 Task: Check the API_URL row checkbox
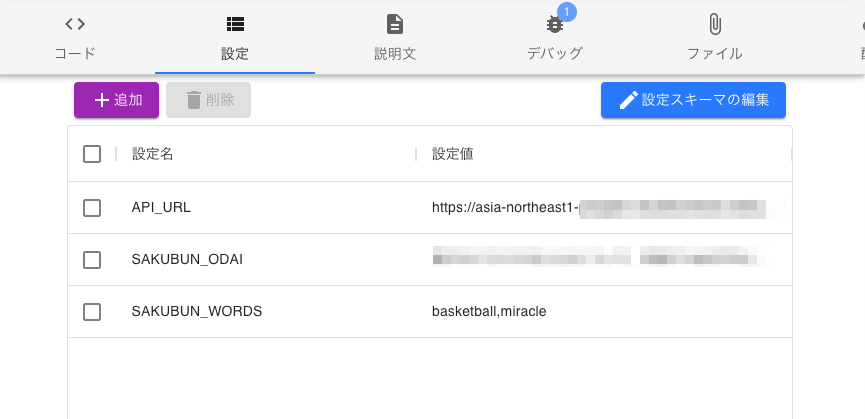(92, 208)
